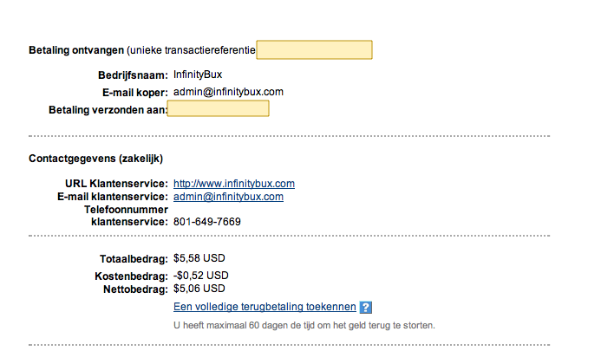Screen dimensions: 601x364
Task: Select the buyer email admin@infinitybux.com text
Action: 228,92
